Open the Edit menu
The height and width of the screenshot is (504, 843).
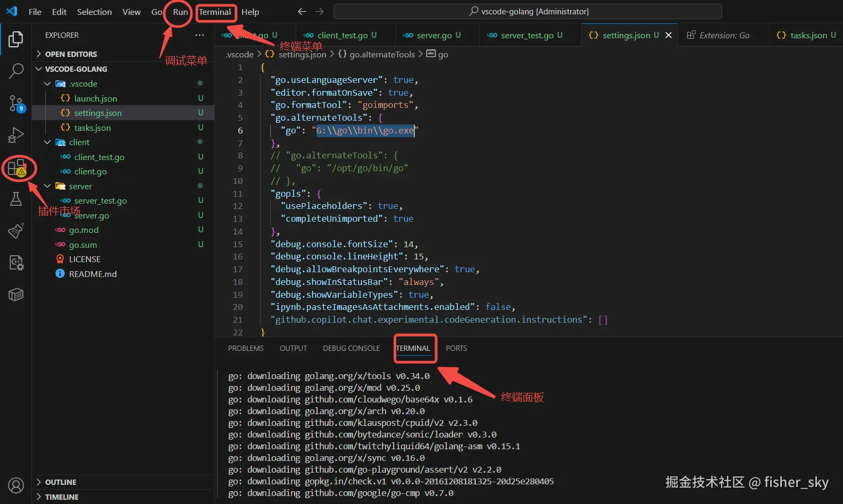pyautogui.click(x=59, y=12)
